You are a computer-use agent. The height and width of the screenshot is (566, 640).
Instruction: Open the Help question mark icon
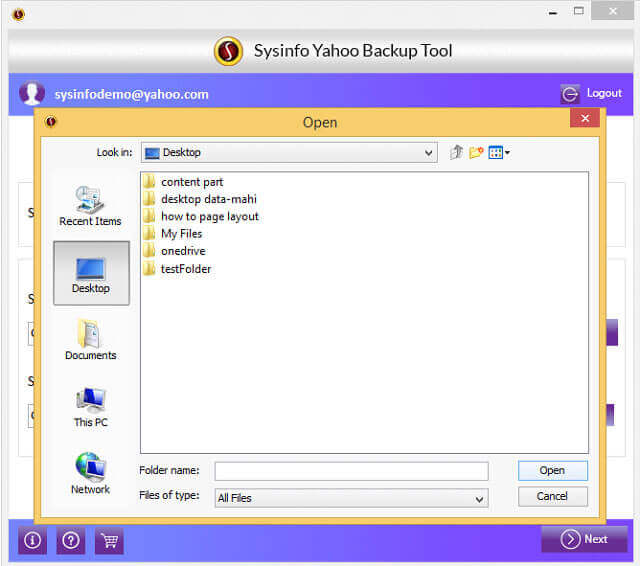tap(71, 541)
